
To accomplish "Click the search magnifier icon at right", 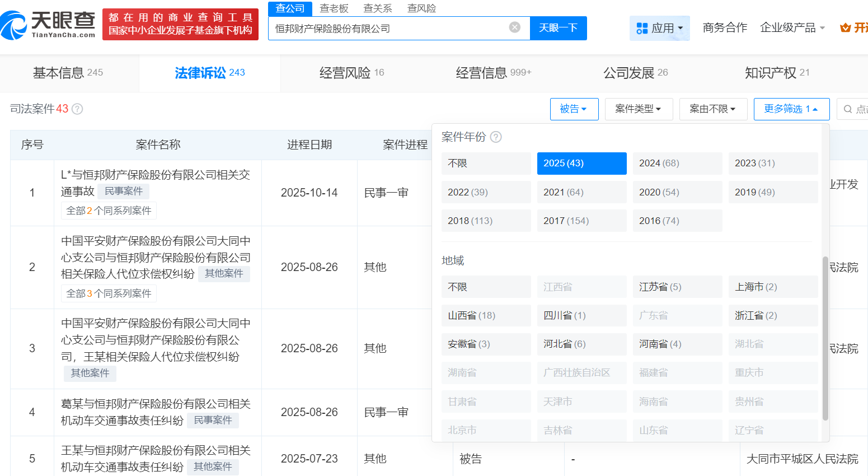I will click(848, 109).
